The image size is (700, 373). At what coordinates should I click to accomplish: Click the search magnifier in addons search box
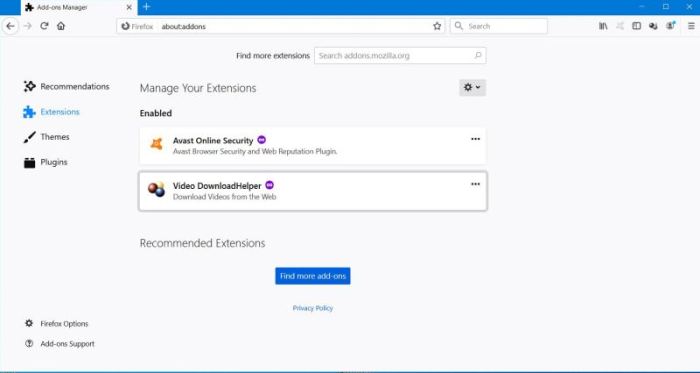click(478, 56)
